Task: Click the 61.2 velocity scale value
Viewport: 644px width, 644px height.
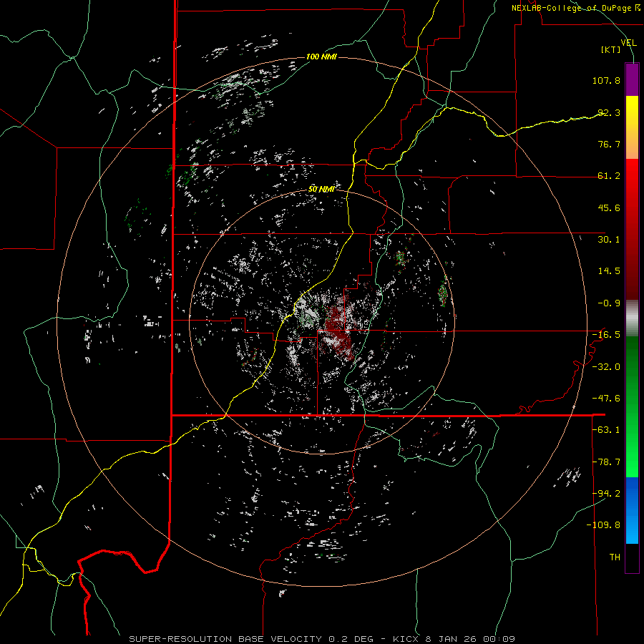Action: point(609,176)
